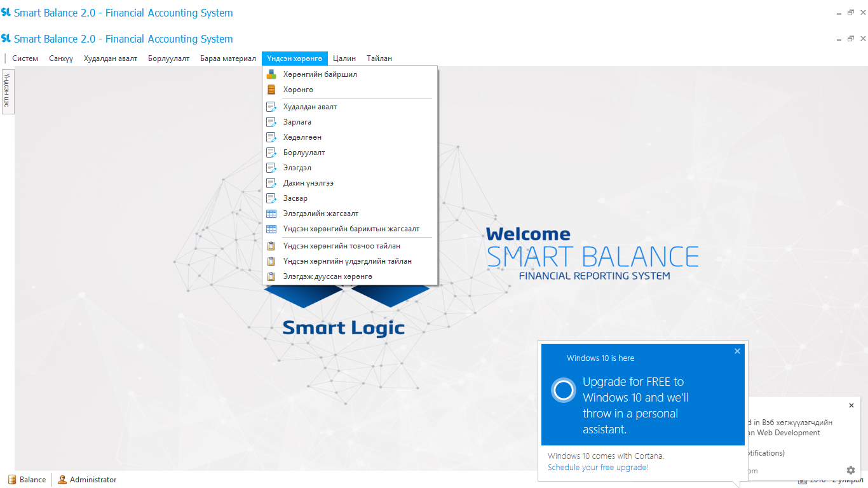Screen dimensions: 868x488
Task: Close the web notification toast
Action: click(851, 405)
